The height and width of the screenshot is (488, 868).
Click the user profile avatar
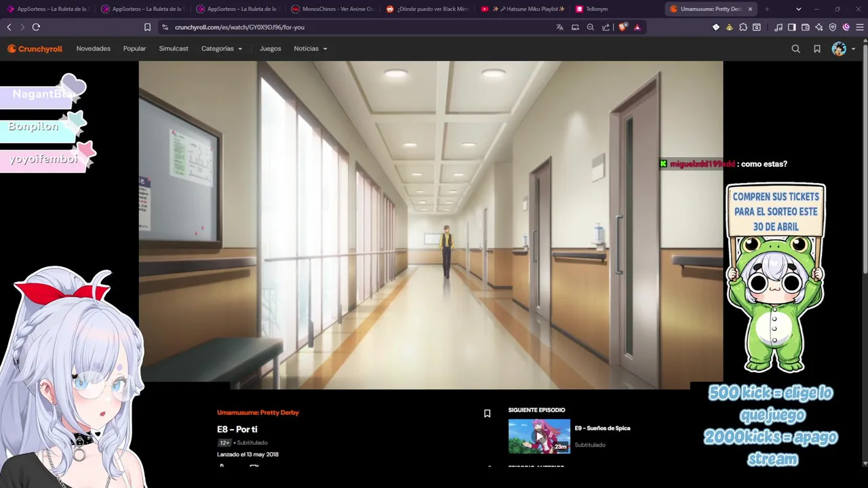click(839, 49)
